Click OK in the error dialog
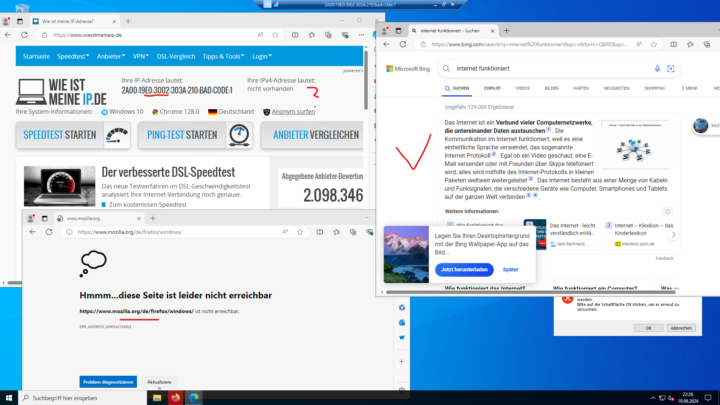This screenshot has width=720, height=405. [x=648, y=328]
